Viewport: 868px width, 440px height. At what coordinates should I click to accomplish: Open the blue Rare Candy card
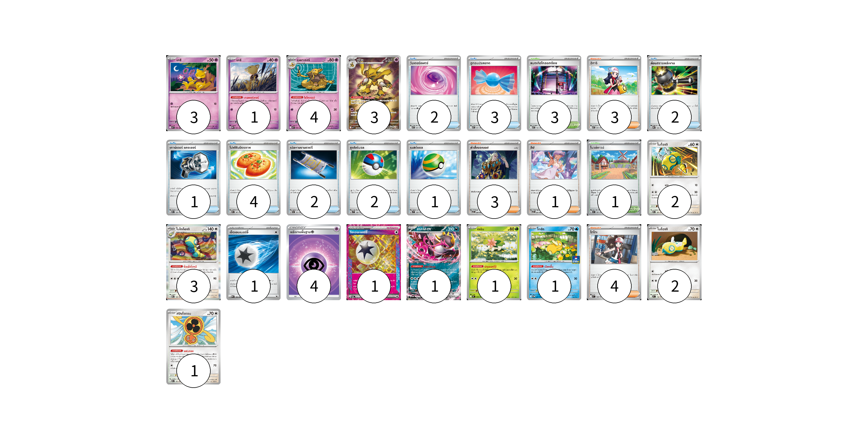click(494, 93)
